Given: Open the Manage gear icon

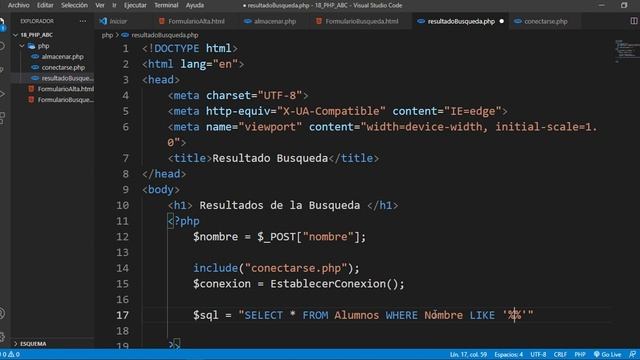Looking at the screenshot, I should point(2,337).
